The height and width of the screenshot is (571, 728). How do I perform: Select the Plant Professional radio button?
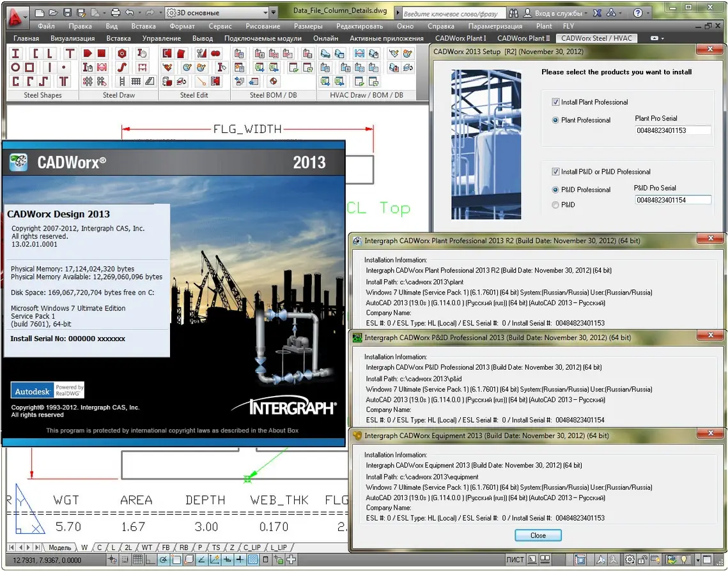coord(555,120)
